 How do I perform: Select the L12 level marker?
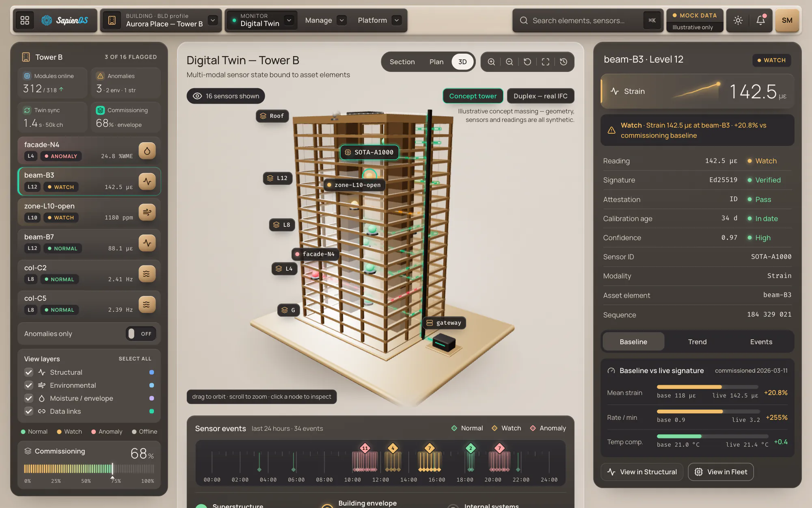click(278, 178)
